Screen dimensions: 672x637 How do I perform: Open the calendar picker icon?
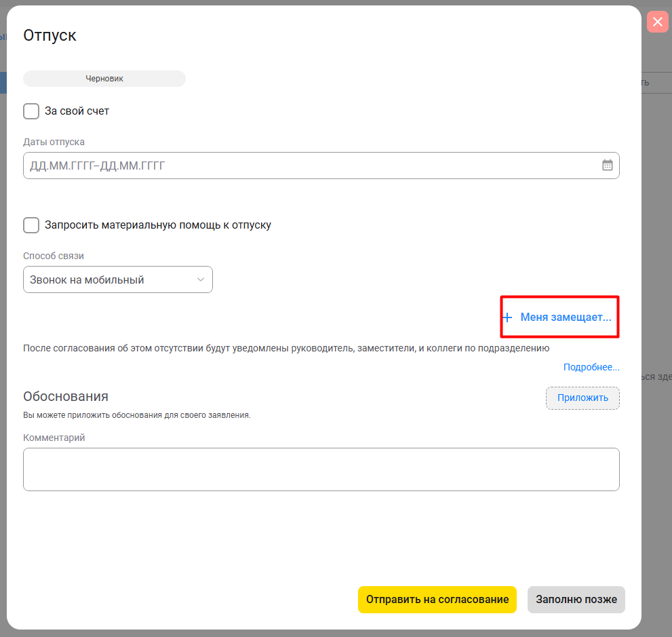(x=607, y=166)
